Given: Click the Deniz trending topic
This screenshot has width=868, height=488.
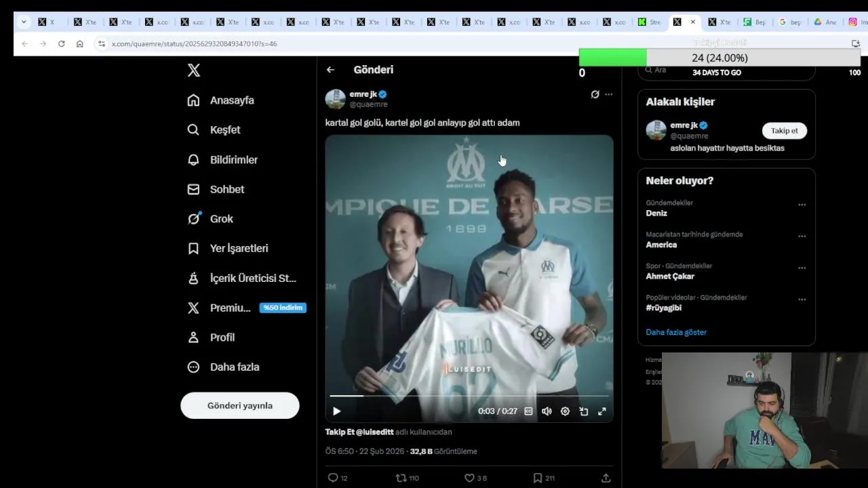Looking at the screenshot, I should pyautogui.click(x=656, y=213).
